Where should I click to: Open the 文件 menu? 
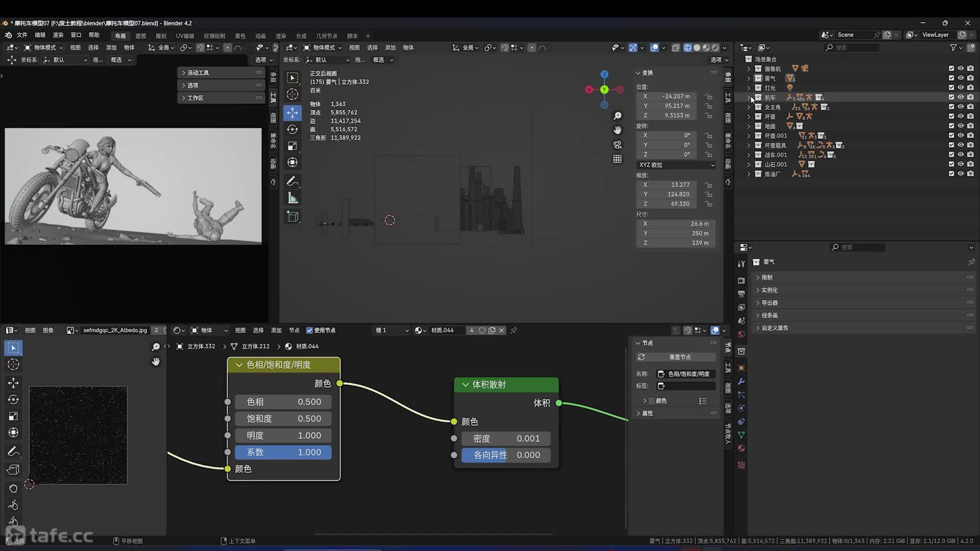pyautogui.click(x=22, y=35)
